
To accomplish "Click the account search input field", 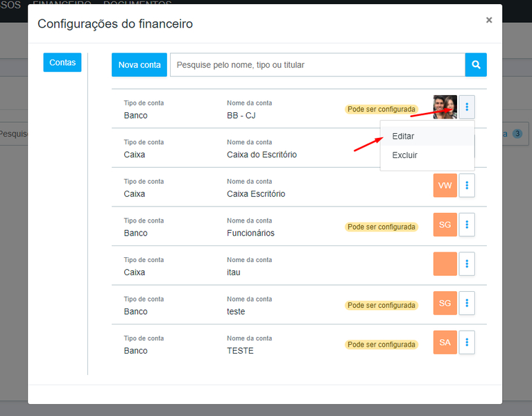I will tap(317, 64).
